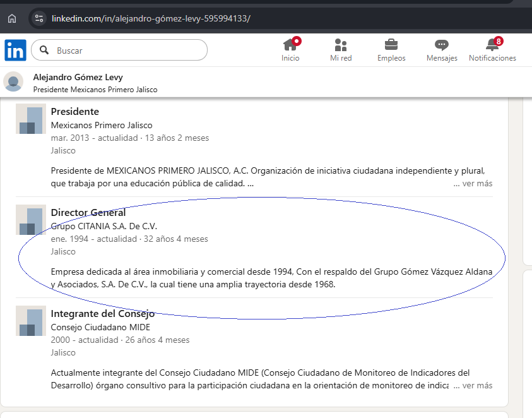Click 'Jalisco' location under Integrante del Consejo

[x=63, y=352]
